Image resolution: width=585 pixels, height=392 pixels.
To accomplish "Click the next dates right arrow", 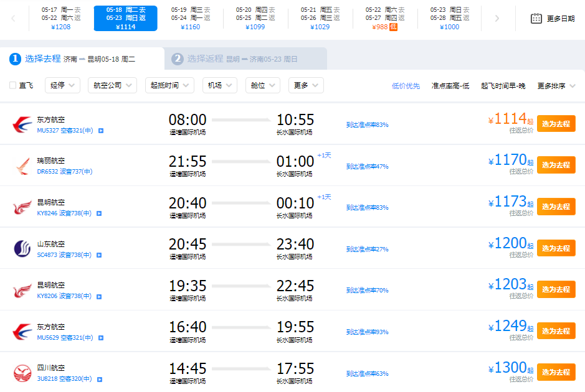I will (497, 18).
